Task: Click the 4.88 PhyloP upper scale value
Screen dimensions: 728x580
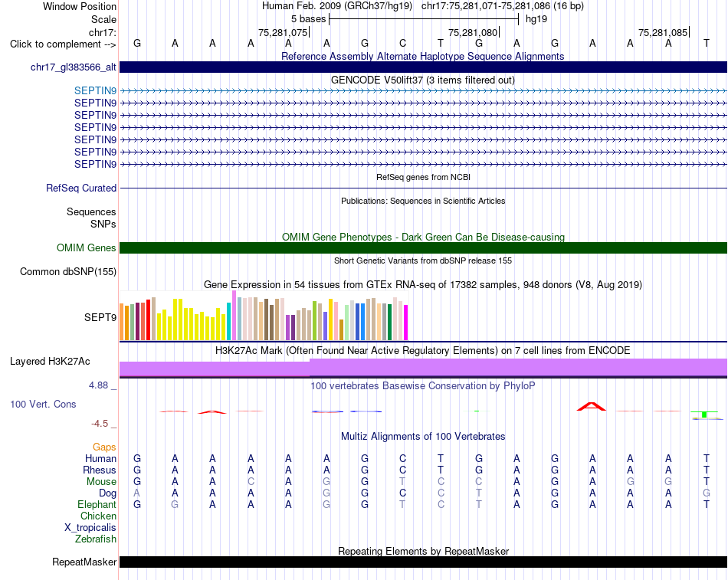Action: [98, 385]
